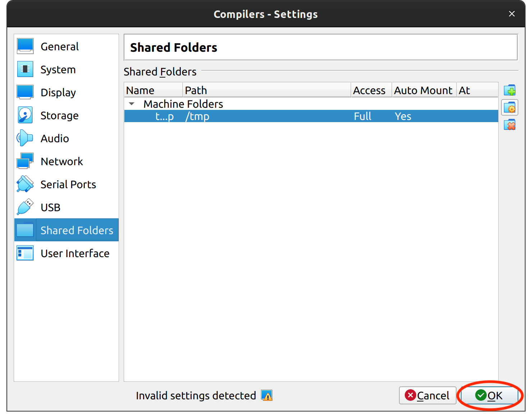Switch to Display settings
This screenshot has width=532, height=418.
(x=58, y=93)
